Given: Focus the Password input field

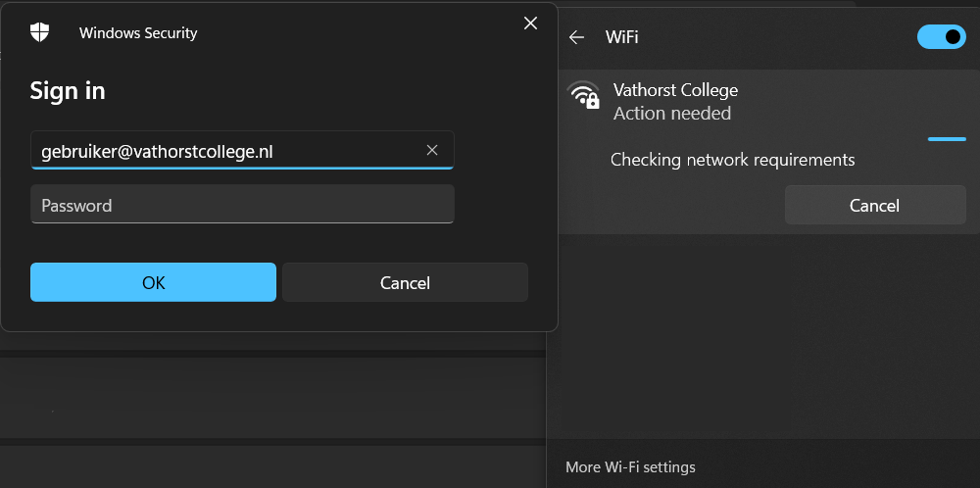Looking at the screenshot, I should [x=242, y=205].
